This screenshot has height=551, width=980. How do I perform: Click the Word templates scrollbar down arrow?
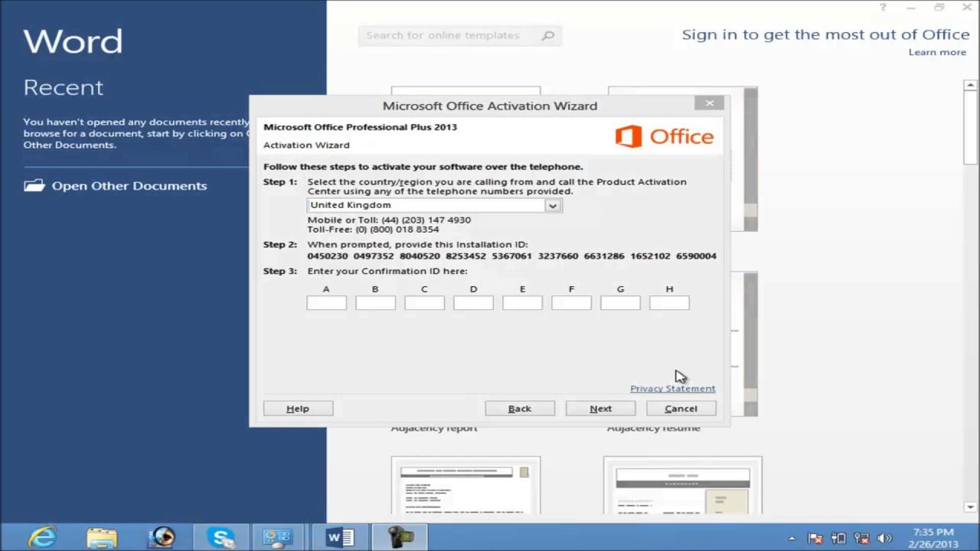971,507
